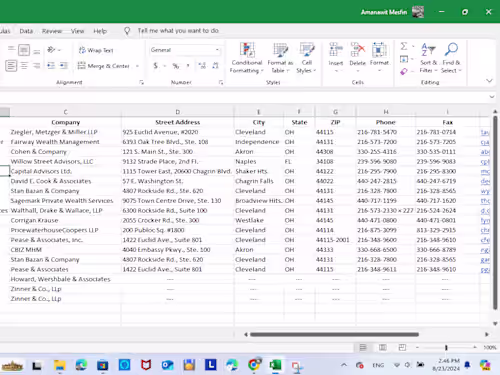Click Merge & Center button
Image resolution: width=500 pixels, height=375 pixels.
click(x=104, y=66)
